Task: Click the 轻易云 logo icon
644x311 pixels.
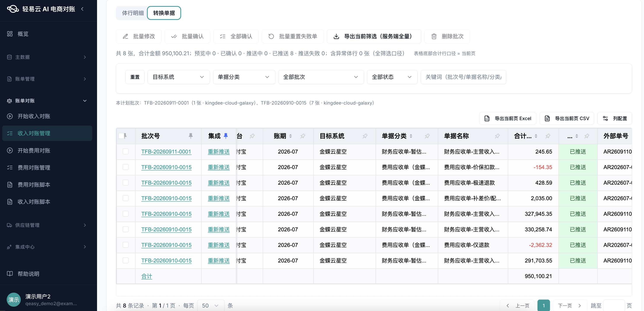Action: 13,9
